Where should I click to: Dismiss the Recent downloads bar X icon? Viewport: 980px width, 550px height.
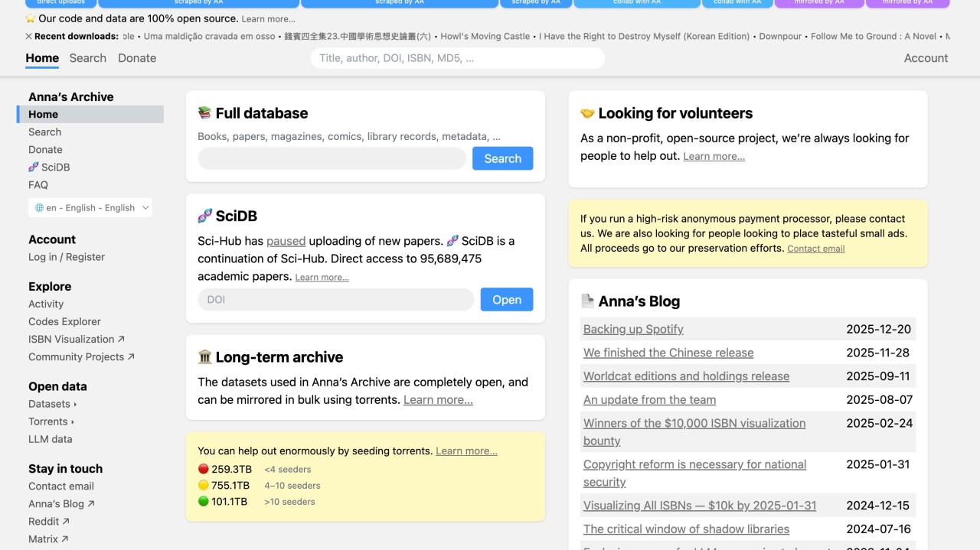click(29, 36)
